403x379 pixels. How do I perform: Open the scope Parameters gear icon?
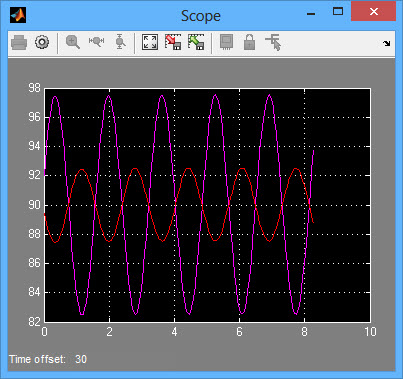(42, 42)
